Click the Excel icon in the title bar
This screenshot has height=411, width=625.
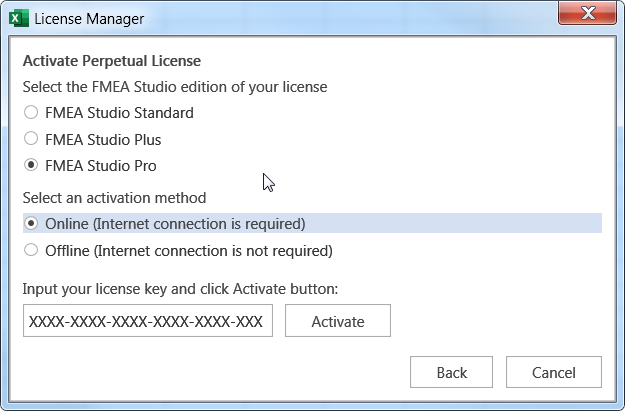[18, 19]
